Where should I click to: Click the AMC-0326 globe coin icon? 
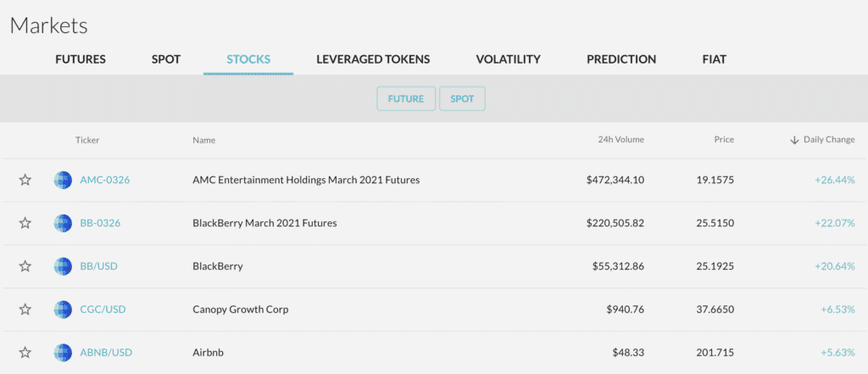coord(64,180)
